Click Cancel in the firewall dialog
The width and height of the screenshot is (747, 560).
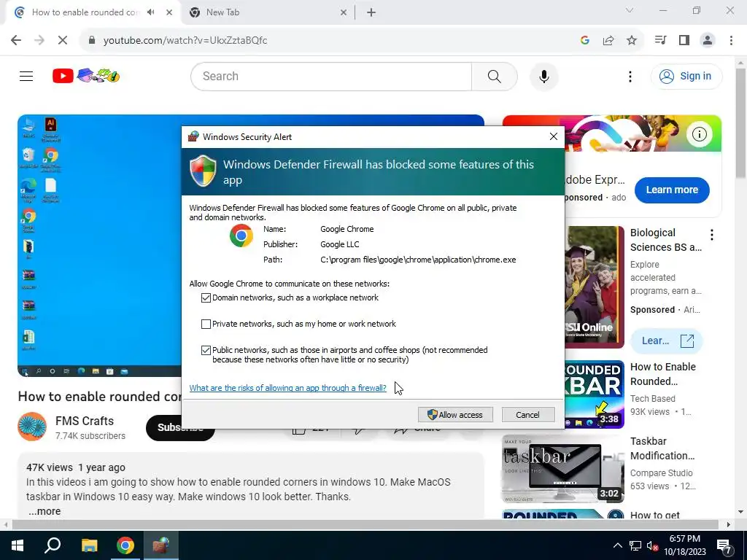(528, 415)
